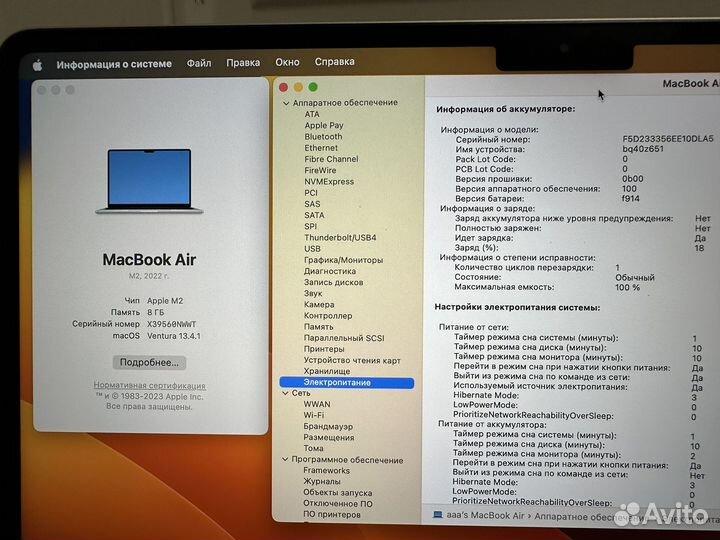Select SATA in the sidebar

click(314, 215)
